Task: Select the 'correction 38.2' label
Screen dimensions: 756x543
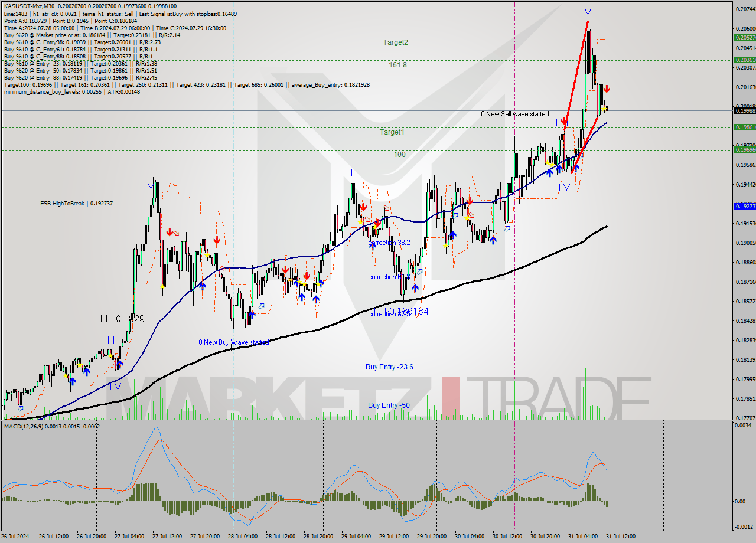Action: (389, 243)
